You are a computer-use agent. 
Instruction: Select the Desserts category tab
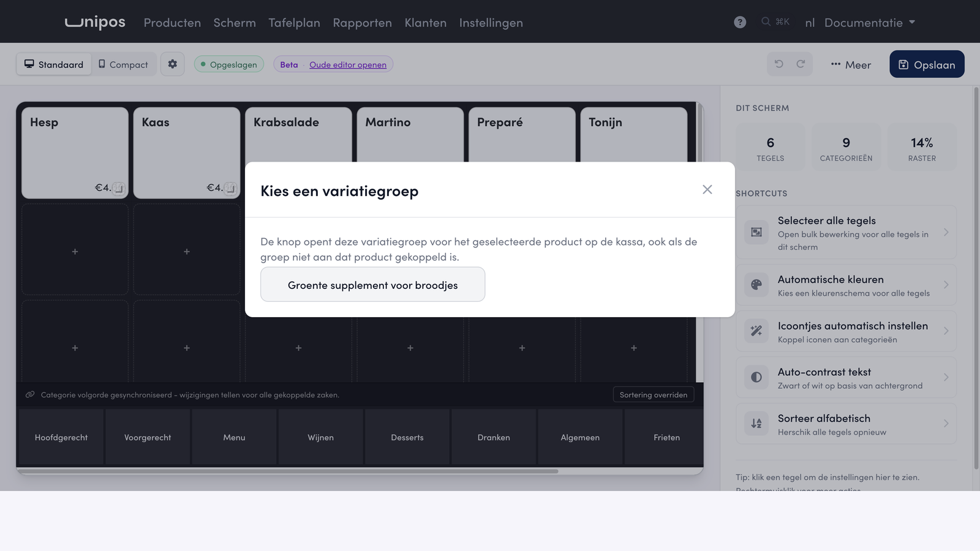(407, 437)
